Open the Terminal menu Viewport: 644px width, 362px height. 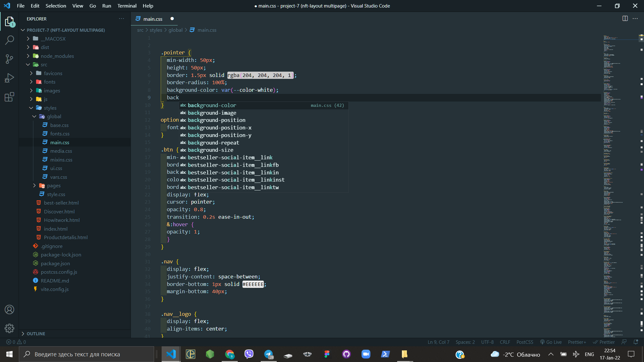127,6
